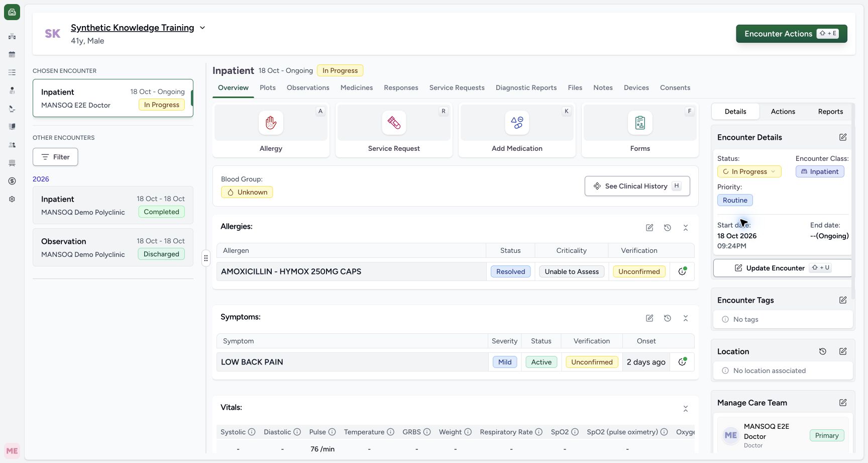Edit Manage Care Team pencil icon

(x=843, y=403)
